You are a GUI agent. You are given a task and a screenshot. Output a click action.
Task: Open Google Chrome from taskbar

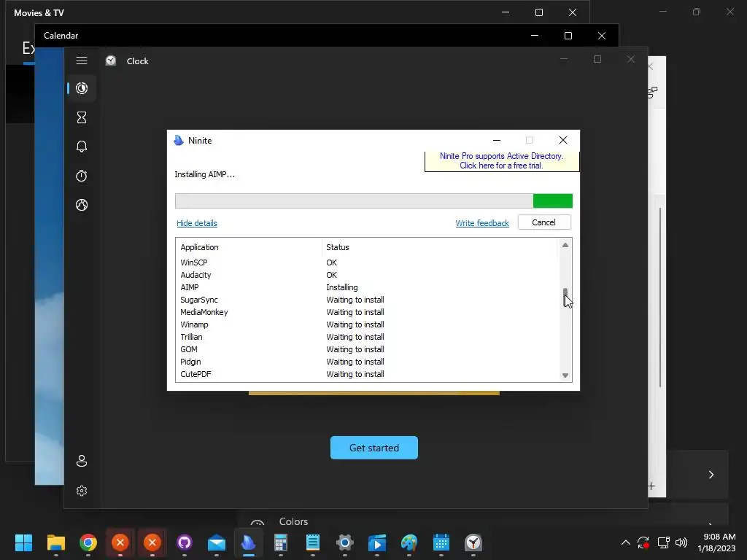pyautogui.click(x=88, y=542)
